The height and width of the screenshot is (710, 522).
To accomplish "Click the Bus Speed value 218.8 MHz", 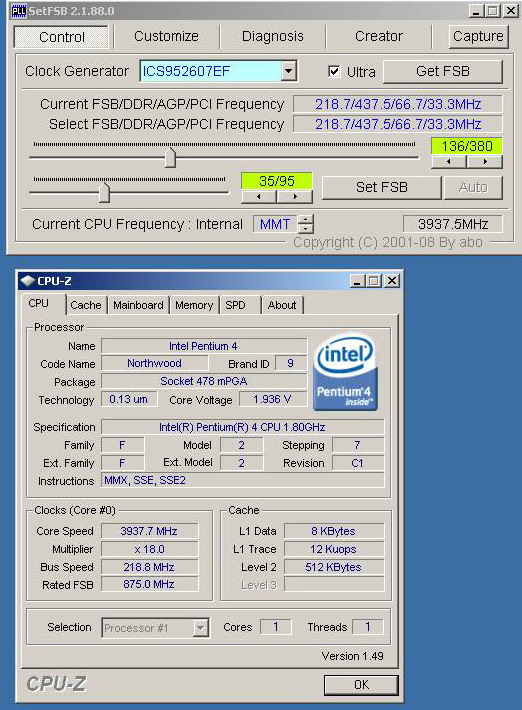I will pos(149,567).
